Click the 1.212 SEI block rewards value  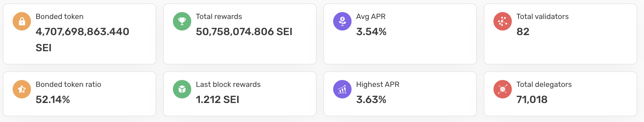click(x=217, y=100)
